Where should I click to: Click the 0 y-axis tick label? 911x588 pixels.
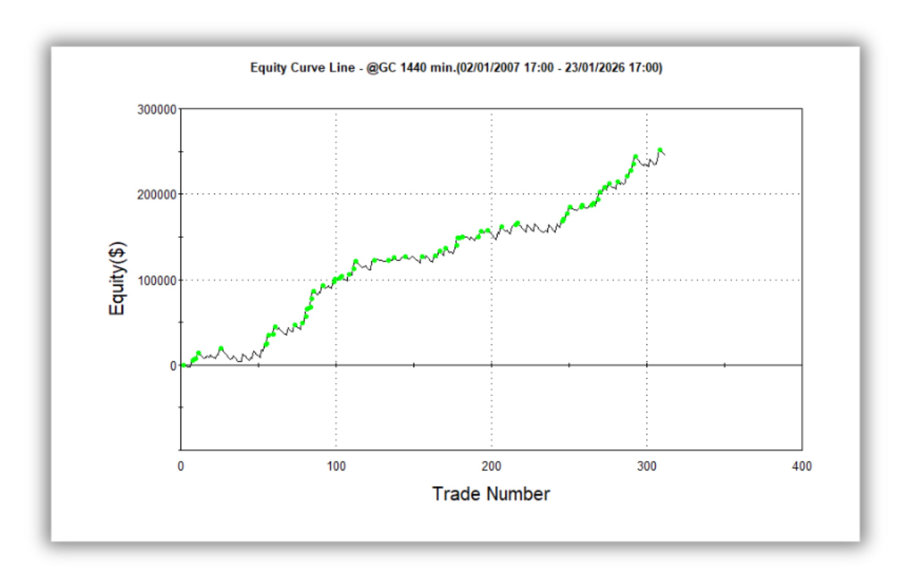173,366
